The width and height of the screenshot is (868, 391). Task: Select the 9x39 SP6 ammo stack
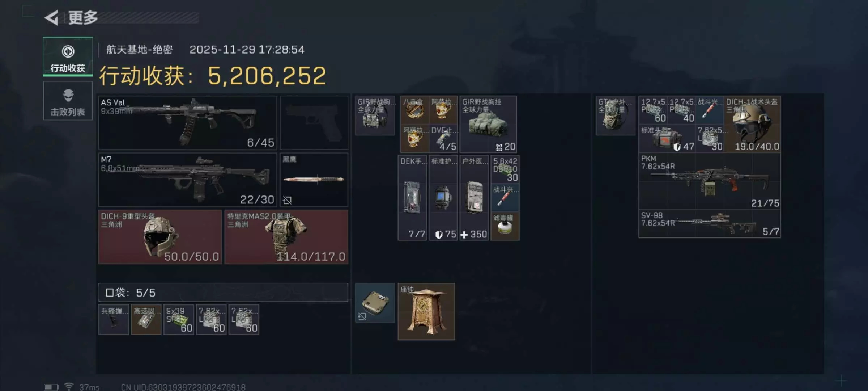click(x=179, y=320)
